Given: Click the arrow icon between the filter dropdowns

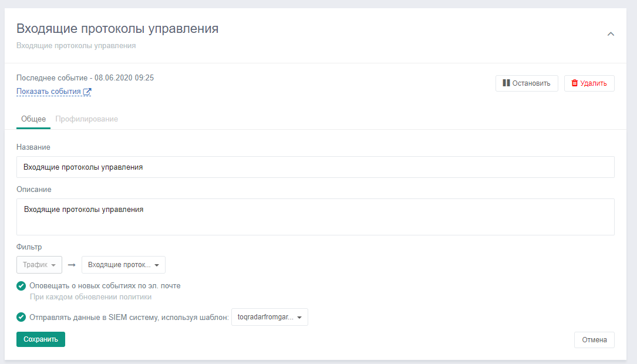Looking at the screenshot, I should click(x=72, y=265).
